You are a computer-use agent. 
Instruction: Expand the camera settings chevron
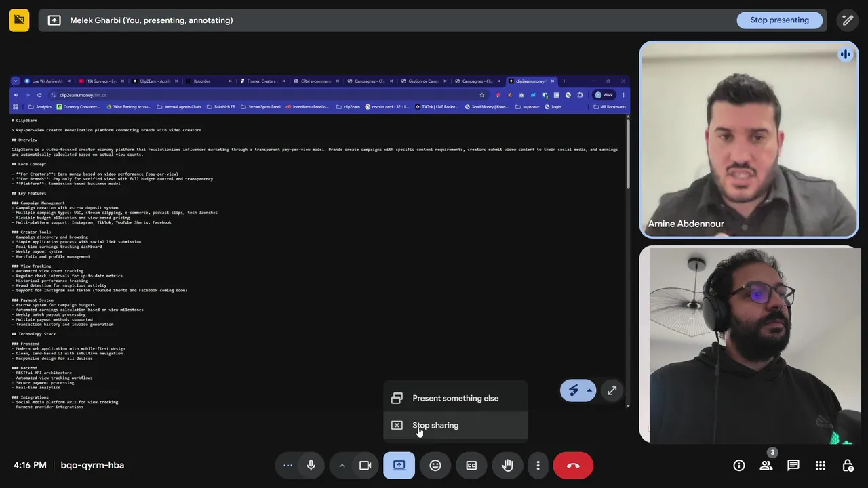(342, 466)
